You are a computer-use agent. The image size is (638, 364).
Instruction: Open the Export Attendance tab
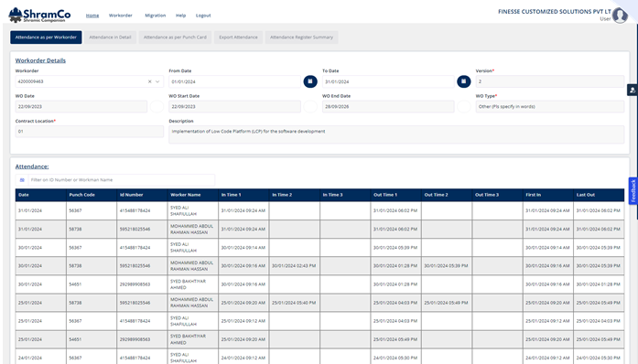coord(238,37)
